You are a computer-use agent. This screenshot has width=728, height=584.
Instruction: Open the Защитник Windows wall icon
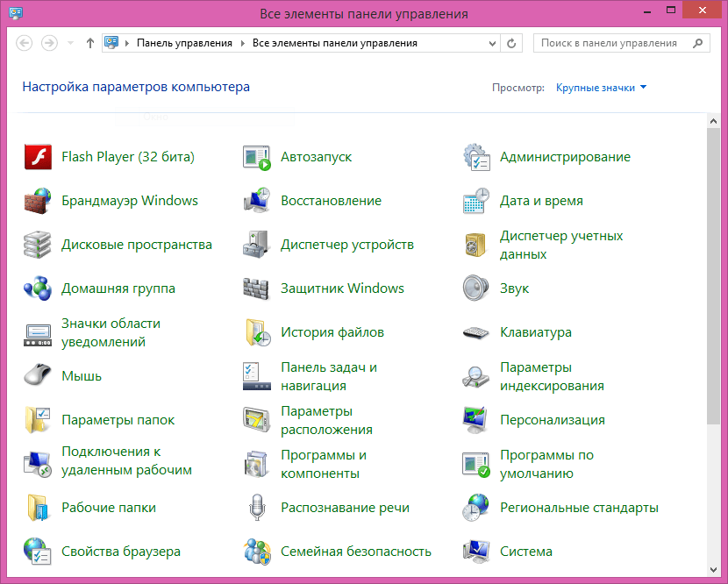tap(257, 288)
